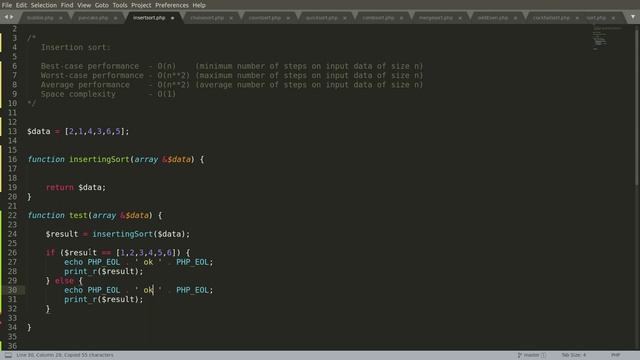Close the combsort.php tab
This screenshot has height=360, width=640.
402,18
